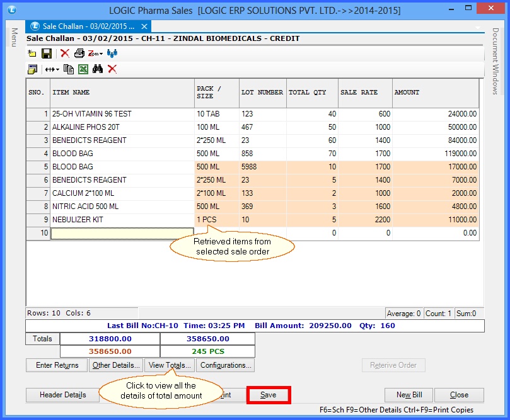Select the NITRIC ACID 500 ML item

122,207
